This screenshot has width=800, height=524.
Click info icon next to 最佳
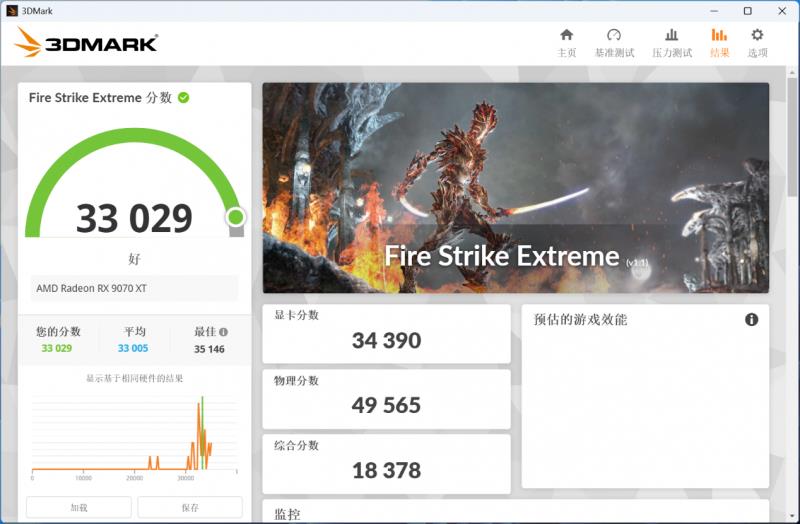[x=223, y=332]
